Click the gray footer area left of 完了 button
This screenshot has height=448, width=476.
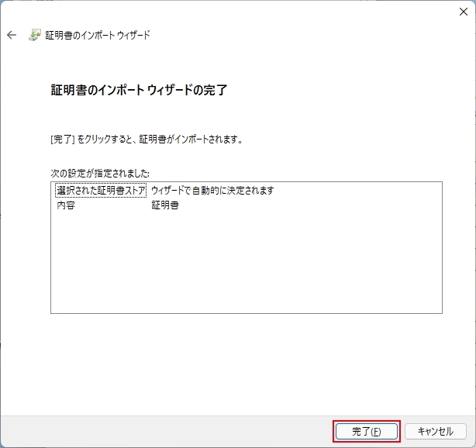(x=171, y=431)
